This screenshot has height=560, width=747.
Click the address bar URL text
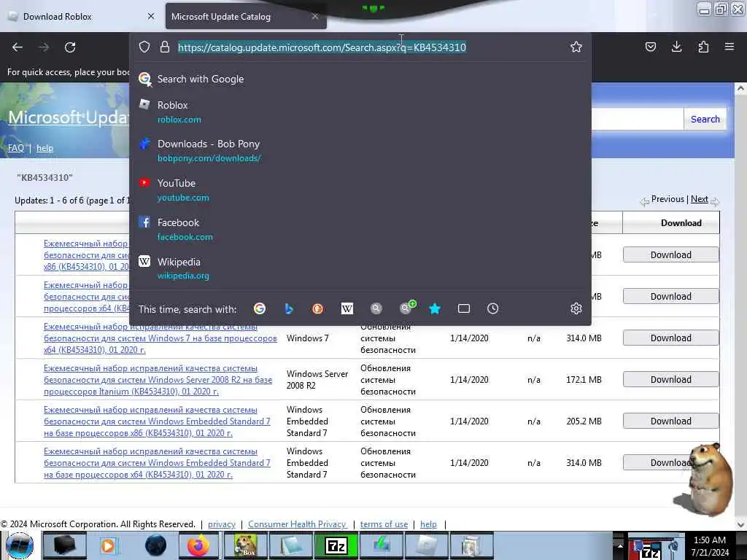[322, 47]
